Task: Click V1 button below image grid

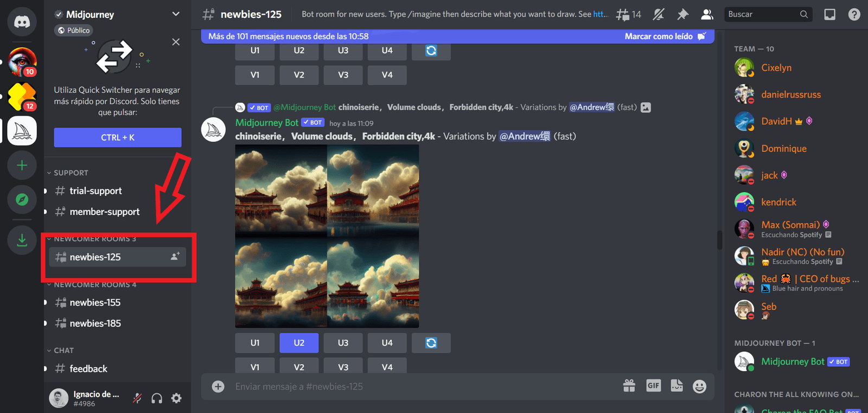Action: [x=255, y=367]
